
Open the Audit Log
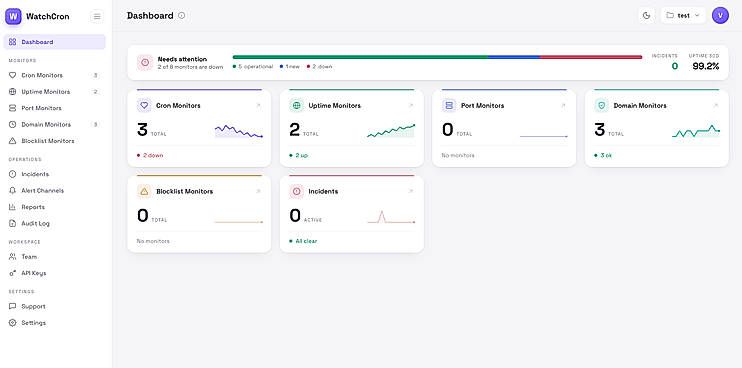click(x=54, y=223)
